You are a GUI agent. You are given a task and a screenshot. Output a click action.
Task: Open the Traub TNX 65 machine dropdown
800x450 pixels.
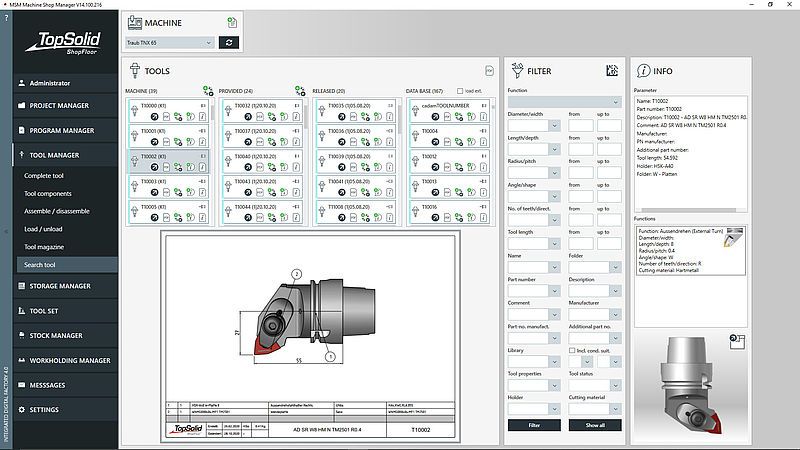(171, 43)
